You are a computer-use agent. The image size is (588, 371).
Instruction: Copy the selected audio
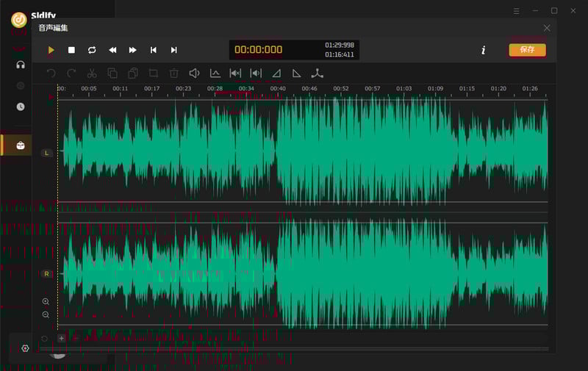point(112,73)
